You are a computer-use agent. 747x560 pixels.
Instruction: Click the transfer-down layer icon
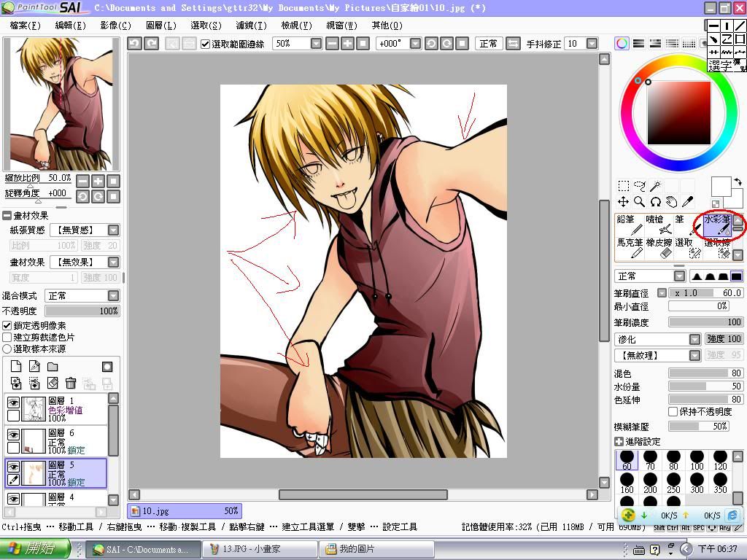click(16, 383)
